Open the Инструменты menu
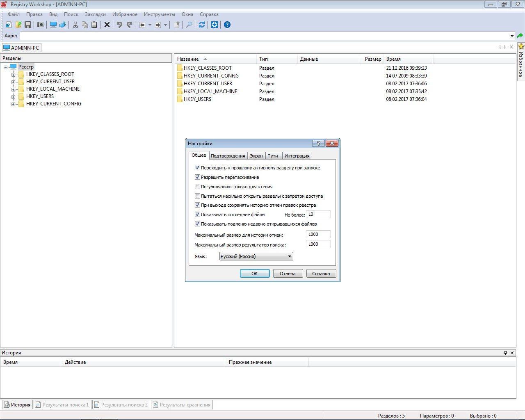Screen dimensions: 525x420 point(160,14)
